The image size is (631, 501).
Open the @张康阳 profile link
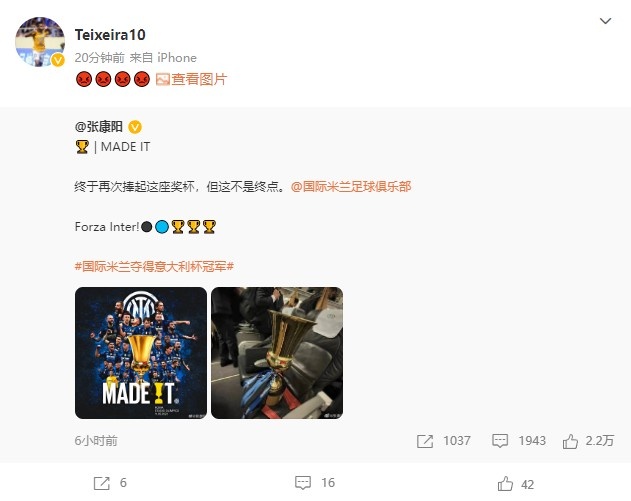click(99, 127)
